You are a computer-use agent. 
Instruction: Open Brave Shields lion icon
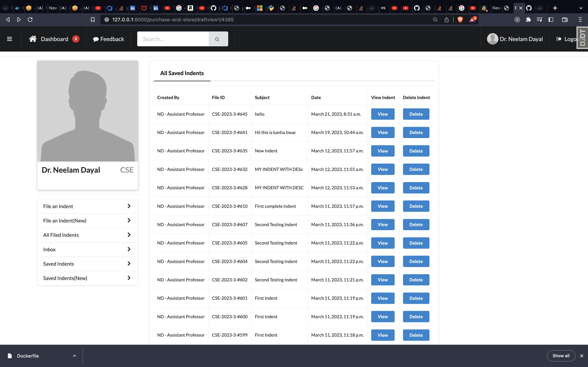[460, 20]
